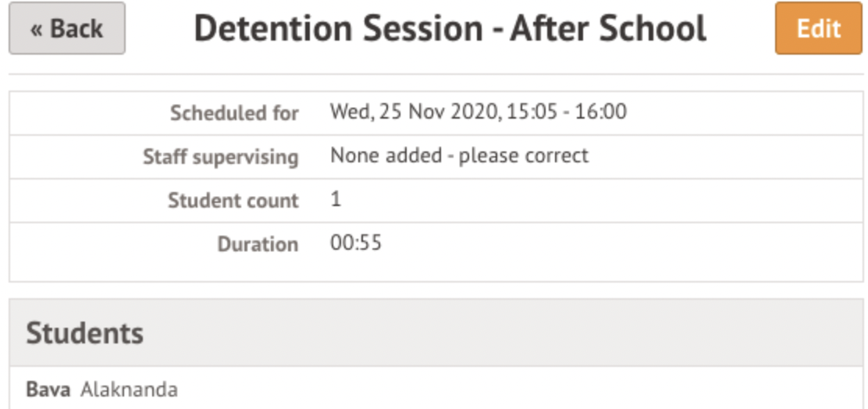This screenshot has width=868, height=409.
Task: Click the words 'please correct'
Action: coord(523,155)
